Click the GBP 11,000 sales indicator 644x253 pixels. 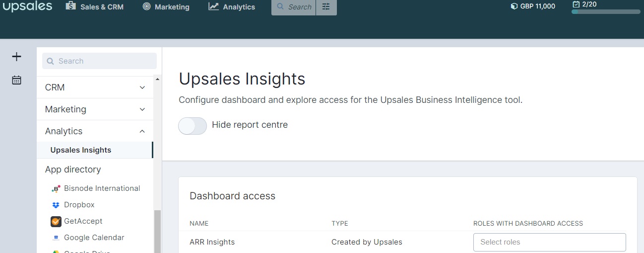coord(533,6)
